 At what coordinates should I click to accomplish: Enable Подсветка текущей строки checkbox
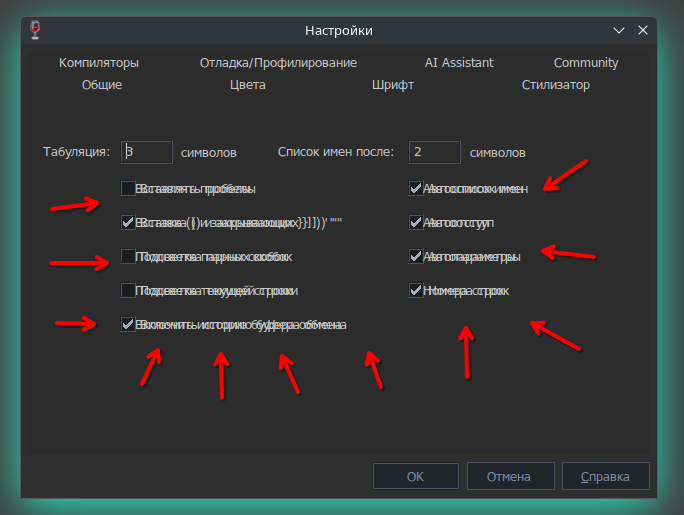(128, 290)
